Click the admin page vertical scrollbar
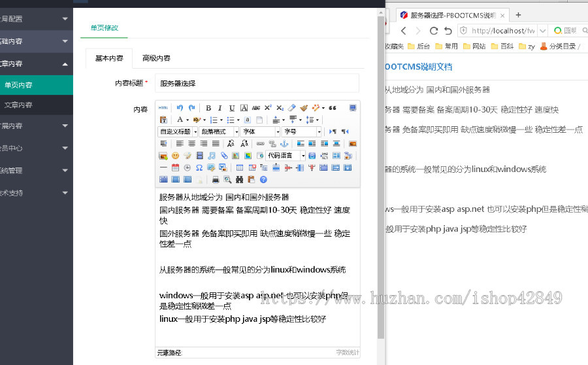The height and width of the screenshot is (365, 588). pyautogui.click(x=381, y=177)
